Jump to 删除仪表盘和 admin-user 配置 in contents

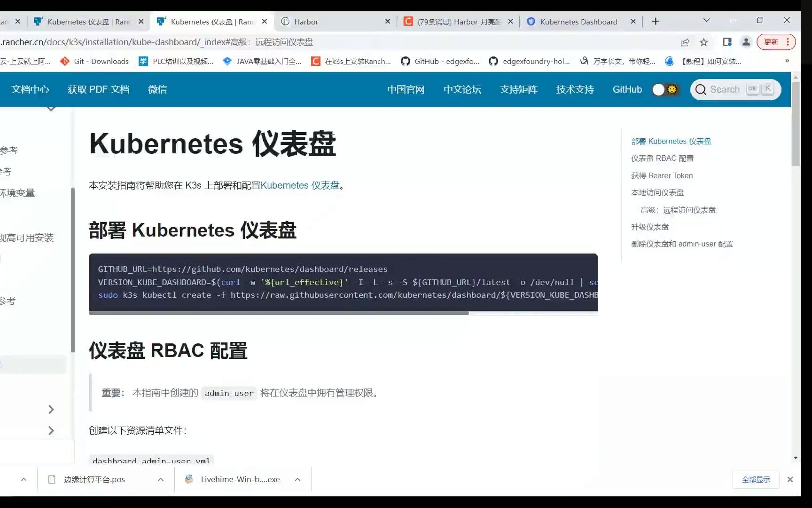(682, 244)
